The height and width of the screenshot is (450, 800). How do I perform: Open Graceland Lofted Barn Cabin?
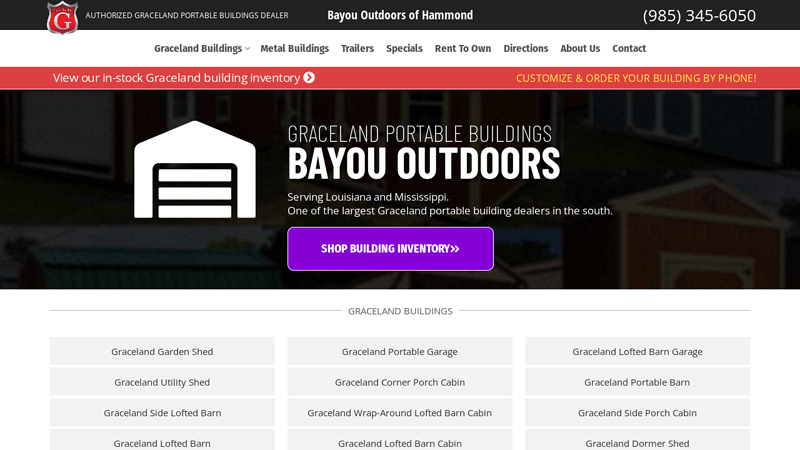pos(399,441)
